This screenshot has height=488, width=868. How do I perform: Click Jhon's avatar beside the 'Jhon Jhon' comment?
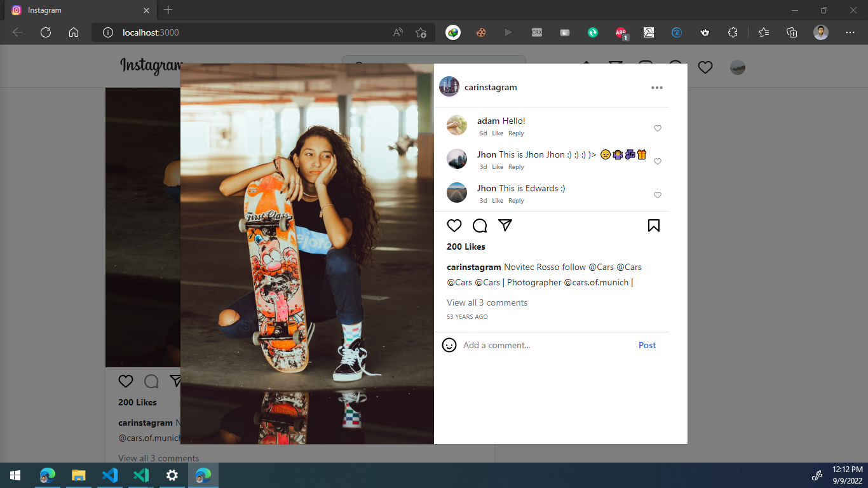[x=457, y=159]
